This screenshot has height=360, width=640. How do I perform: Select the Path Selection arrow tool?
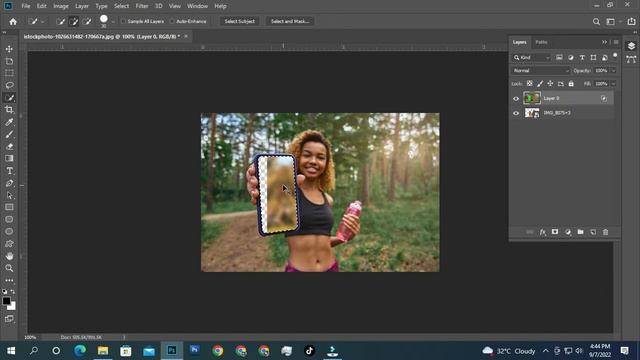[x=9, y=195]
